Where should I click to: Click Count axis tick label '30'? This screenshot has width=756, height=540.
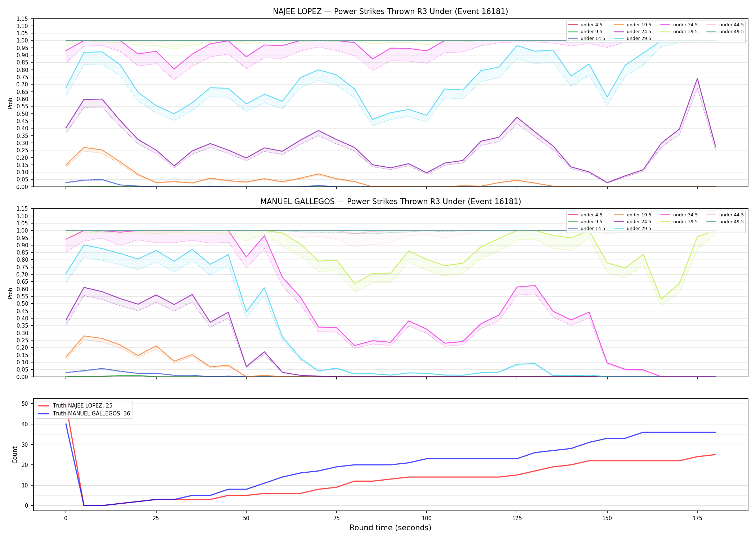(x=25, y=445)
